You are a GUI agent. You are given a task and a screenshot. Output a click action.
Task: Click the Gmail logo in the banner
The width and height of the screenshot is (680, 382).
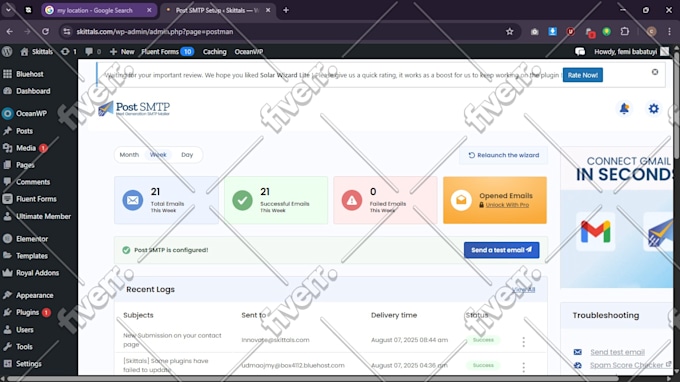tap(595, 232)
